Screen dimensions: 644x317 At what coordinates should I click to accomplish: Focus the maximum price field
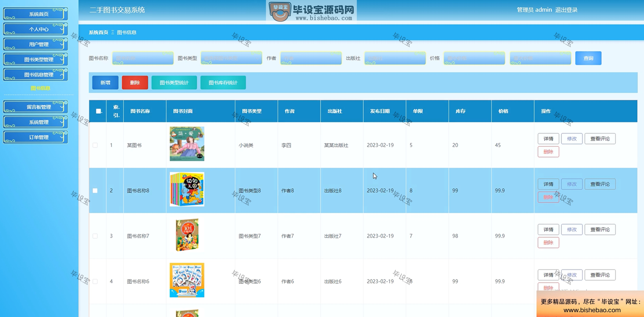point(540,58)
